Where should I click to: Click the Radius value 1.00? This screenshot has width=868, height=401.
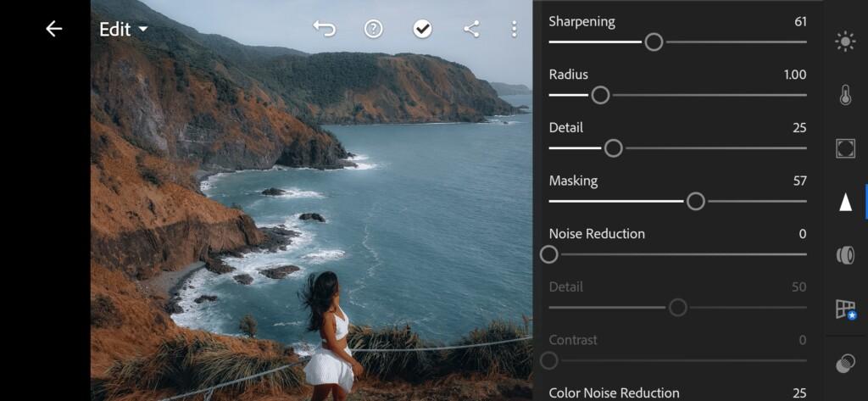795,75
